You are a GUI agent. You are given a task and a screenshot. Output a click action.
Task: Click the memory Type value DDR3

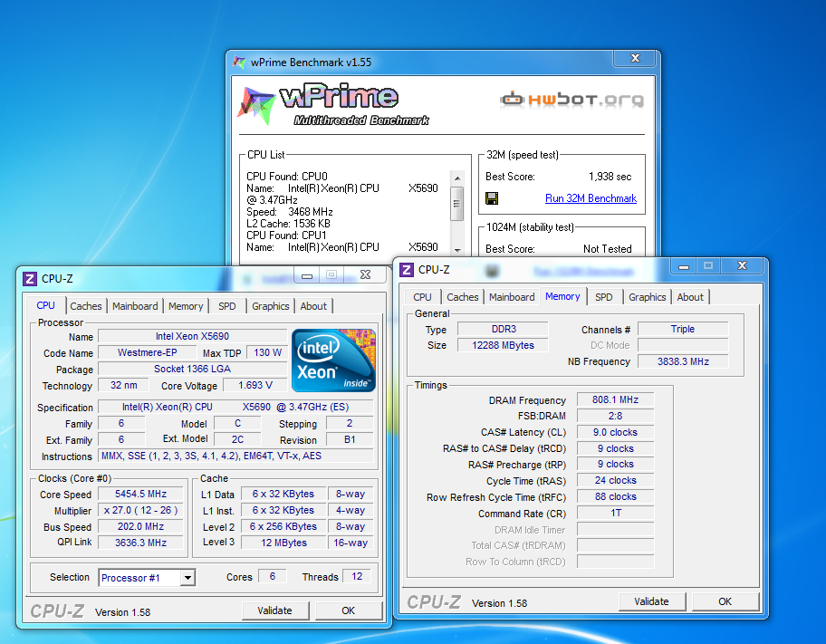pyautogui.click(x=503, y=329)
